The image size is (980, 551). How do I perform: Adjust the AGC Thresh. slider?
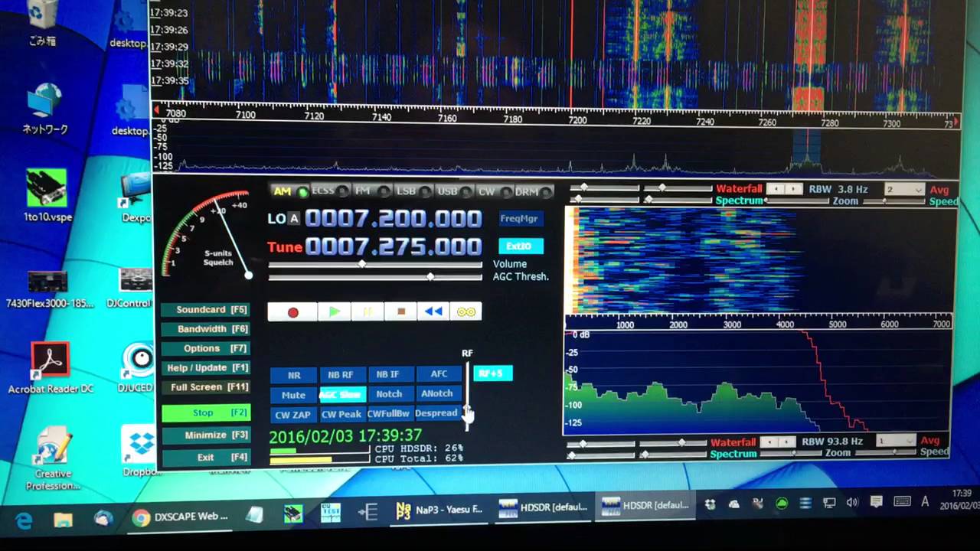(375, 276)
